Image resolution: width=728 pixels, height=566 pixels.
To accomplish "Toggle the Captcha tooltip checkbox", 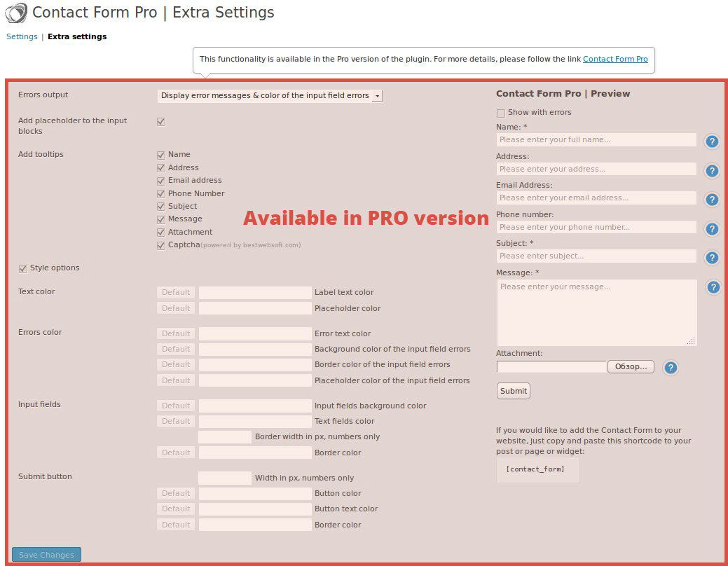I will click(x=161, y=246).
